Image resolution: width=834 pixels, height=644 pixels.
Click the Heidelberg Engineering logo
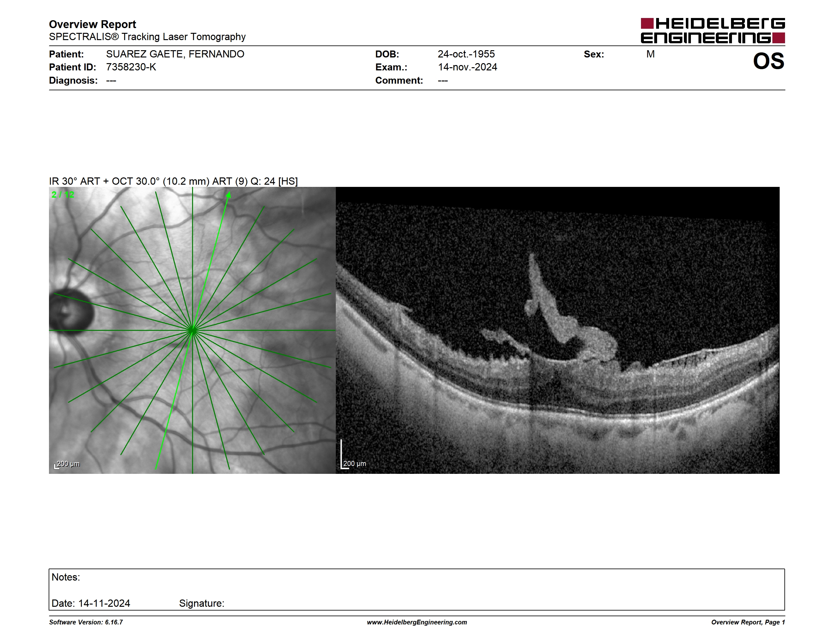click(713, 31)
